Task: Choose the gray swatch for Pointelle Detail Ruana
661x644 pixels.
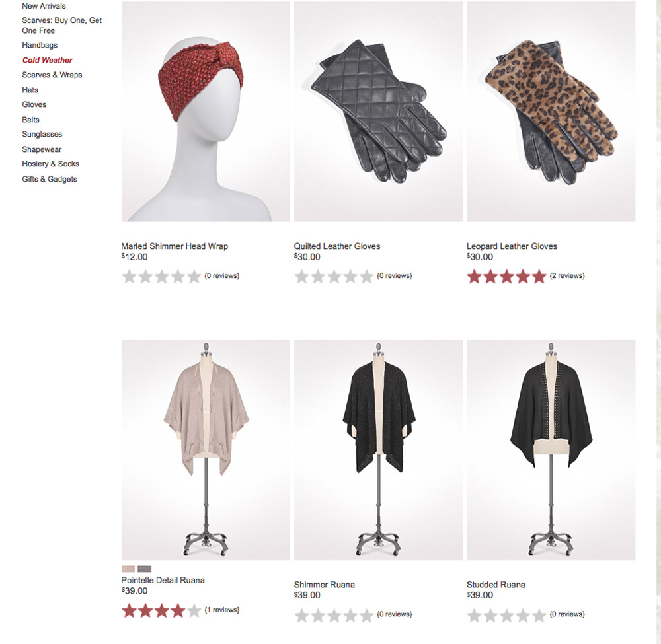Action: 144,569
